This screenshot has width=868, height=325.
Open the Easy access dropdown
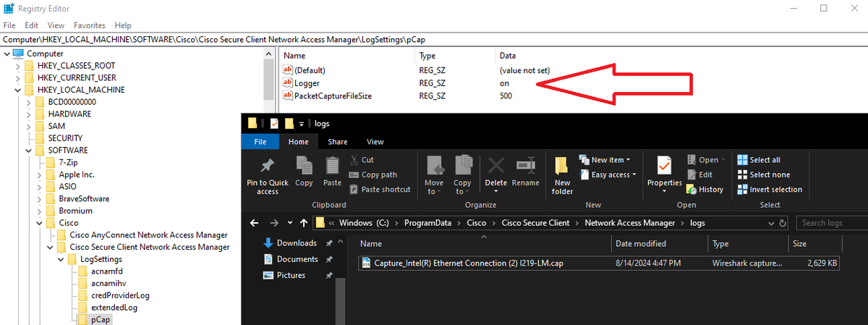point(608,174)
